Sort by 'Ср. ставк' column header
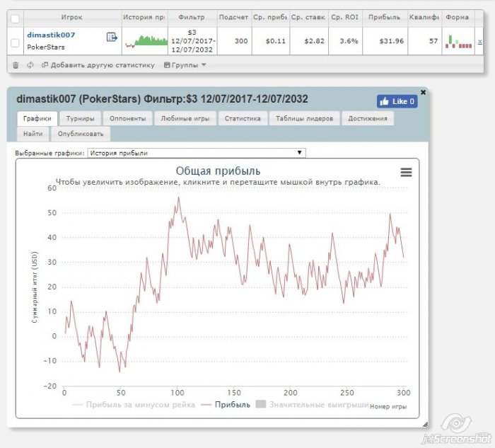The width and height of the screenshot is (495, 448). pyautogui.click(x=308, y=18)
